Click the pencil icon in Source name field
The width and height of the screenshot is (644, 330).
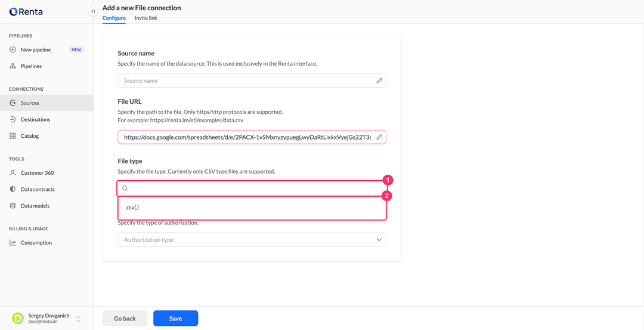pyautogui.click(x=379, y=81)
